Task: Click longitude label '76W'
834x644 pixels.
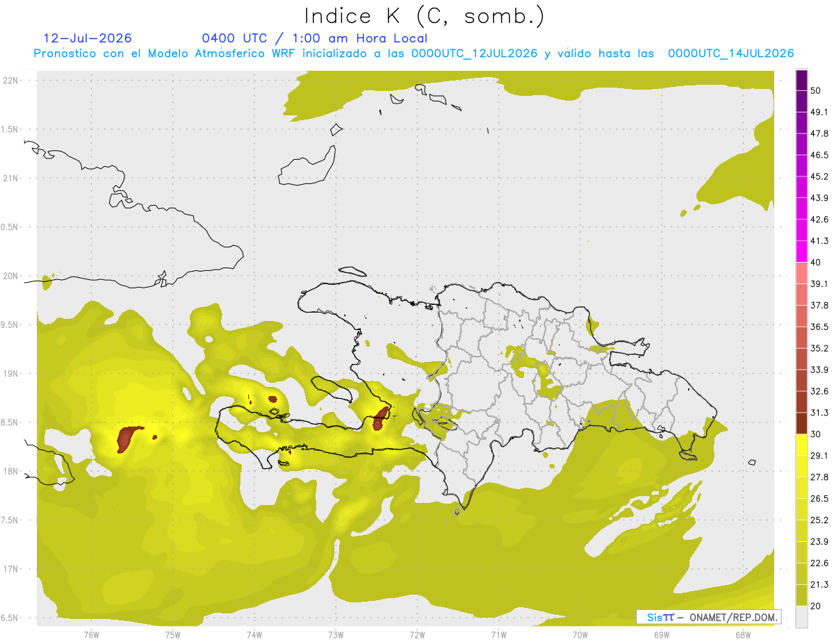Action: (x=91, y=634)
